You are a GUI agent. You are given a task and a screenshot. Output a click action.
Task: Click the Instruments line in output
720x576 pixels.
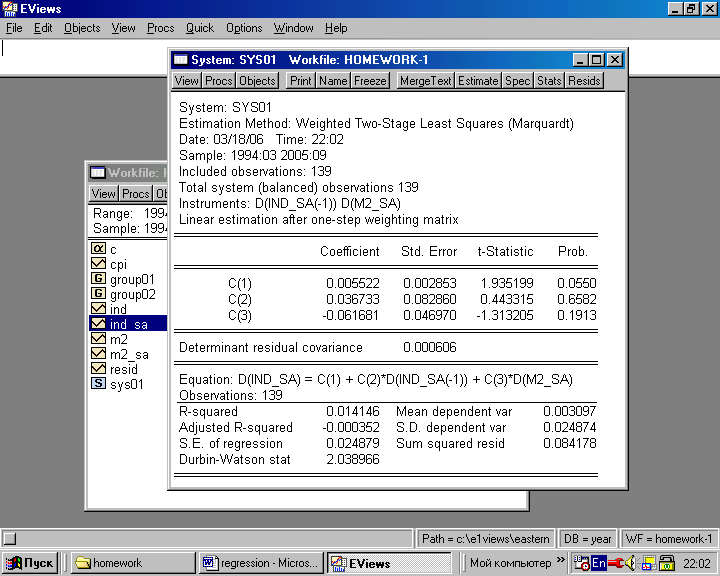click(x=290, y=203)
